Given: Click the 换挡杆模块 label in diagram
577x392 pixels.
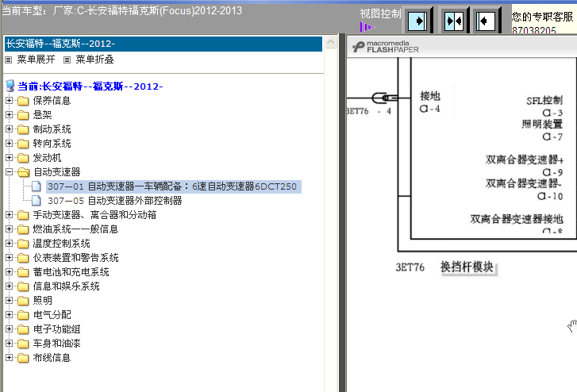Looking at the screenshot, I should click(467, 267).
